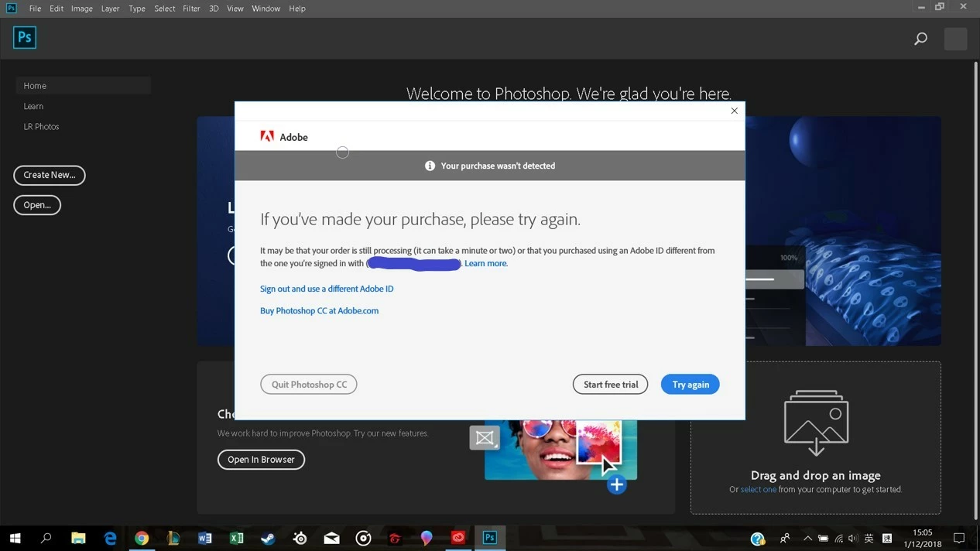Check battery status icon
The height and width of the screenshot is (551, 980).
[823, 539]
